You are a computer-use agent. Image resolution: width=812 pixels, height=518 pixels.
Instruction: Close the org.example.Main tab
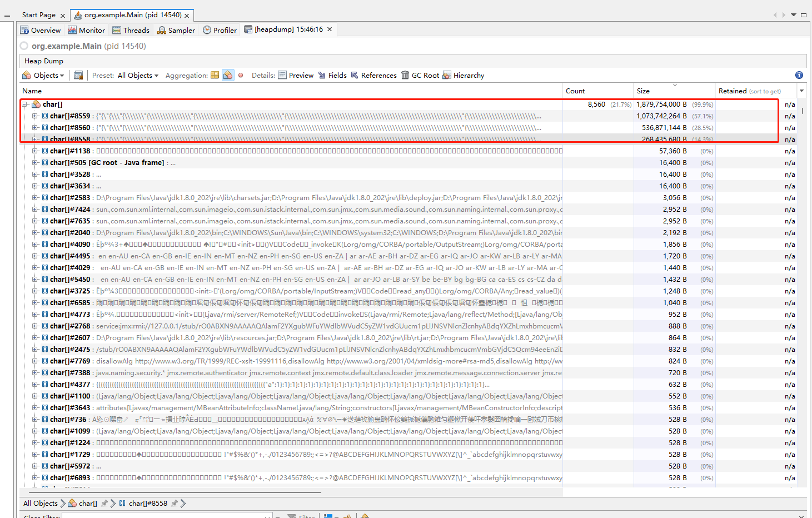click(x=187, y=16)
